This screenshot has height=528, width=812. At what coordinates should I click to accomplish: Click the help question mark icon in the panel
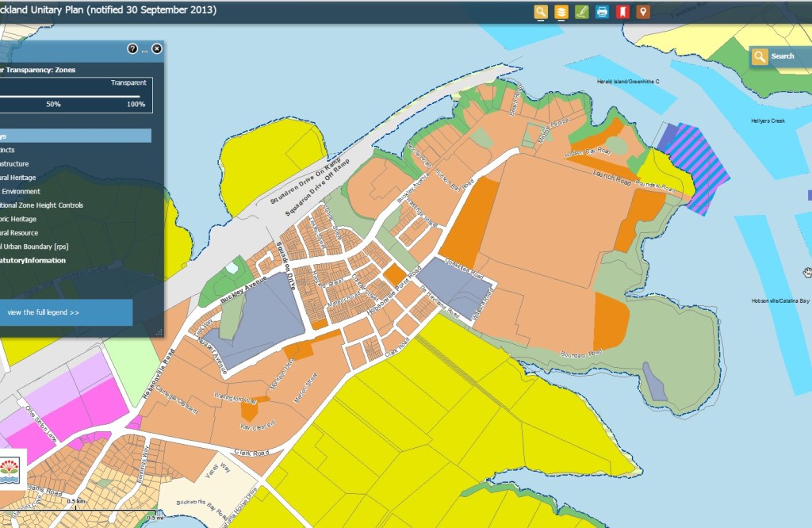tap(132, 49)
